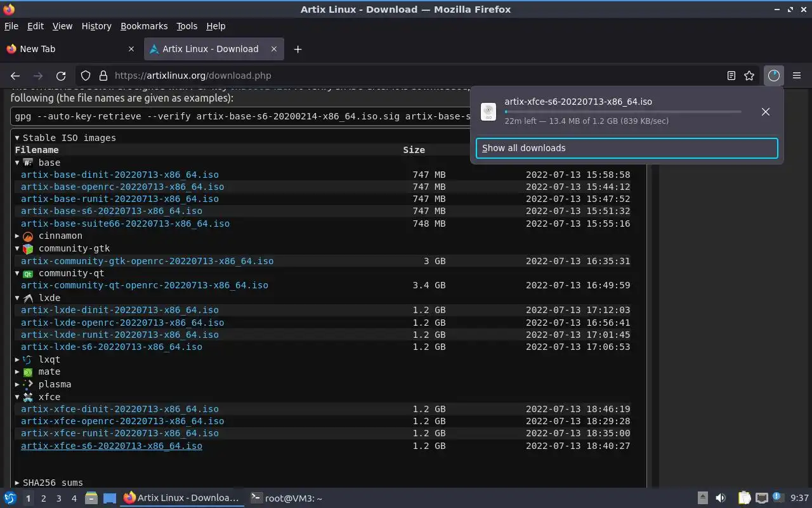Download artix-base-dinit-20220713-x86_64.iso
This screenshot has width=812, height=508.
(120, 175)
